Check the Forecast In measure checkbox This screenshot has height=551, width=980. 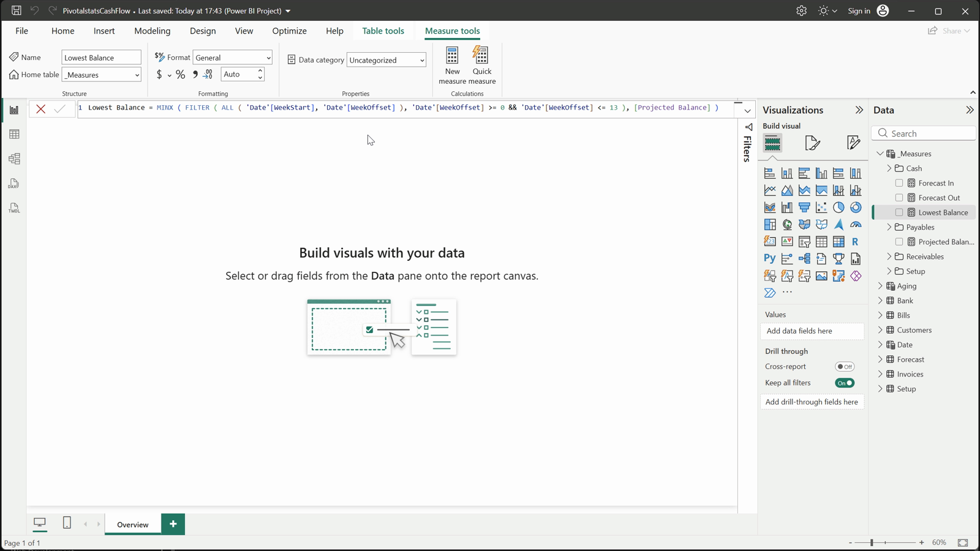(899, 183)
